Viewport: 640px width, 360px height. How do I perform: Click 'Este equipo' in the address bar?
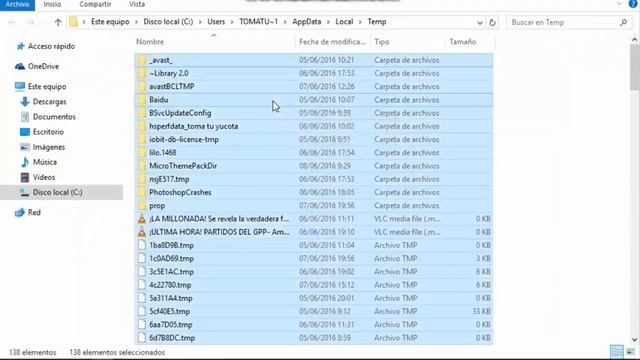[110, 22]
